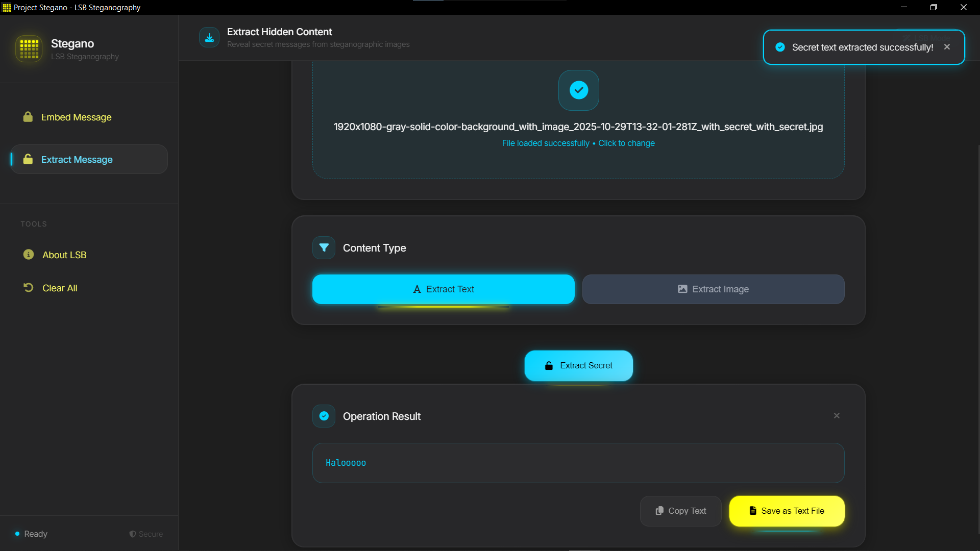980x551 pixels.
Task: Click the Clear All reset arrow icon
Action: click(28, 287)
